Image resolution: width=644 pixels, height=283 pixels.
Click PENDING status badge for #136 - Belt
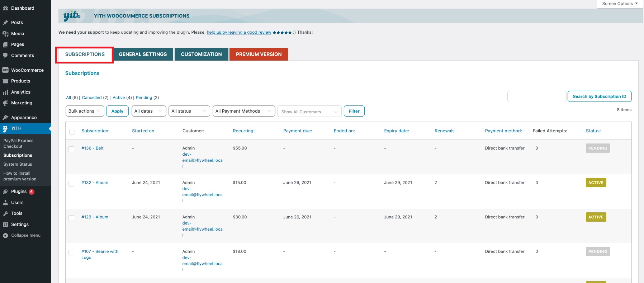[598, 148]
